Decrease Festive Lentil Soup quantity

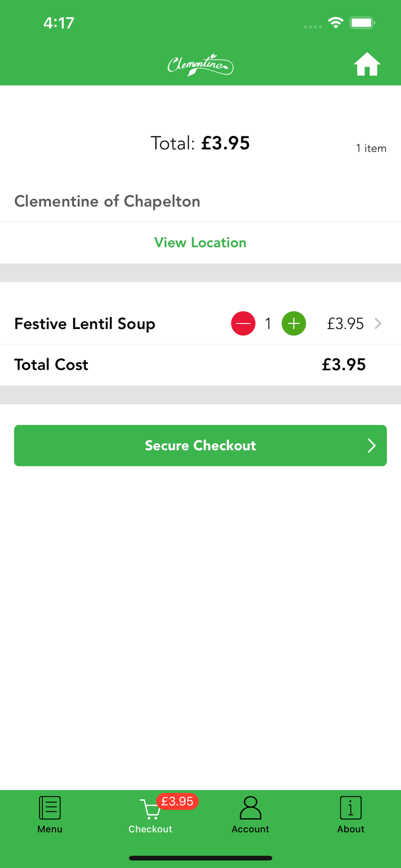click(243, 324)
